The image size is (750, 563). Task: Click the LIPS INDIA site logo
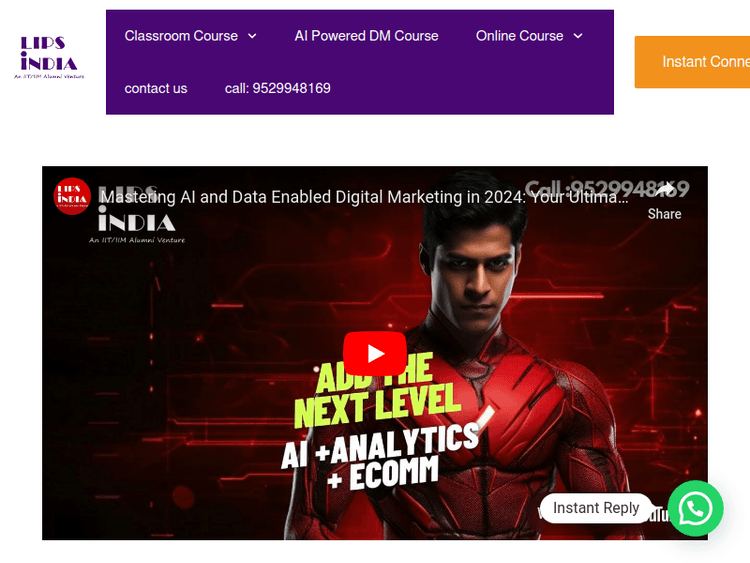click(49, 57)
